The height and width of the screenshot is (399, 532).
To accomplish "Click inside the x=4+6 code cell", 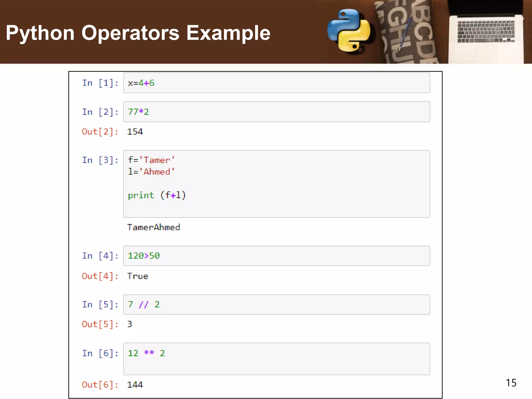I will 276,83.
